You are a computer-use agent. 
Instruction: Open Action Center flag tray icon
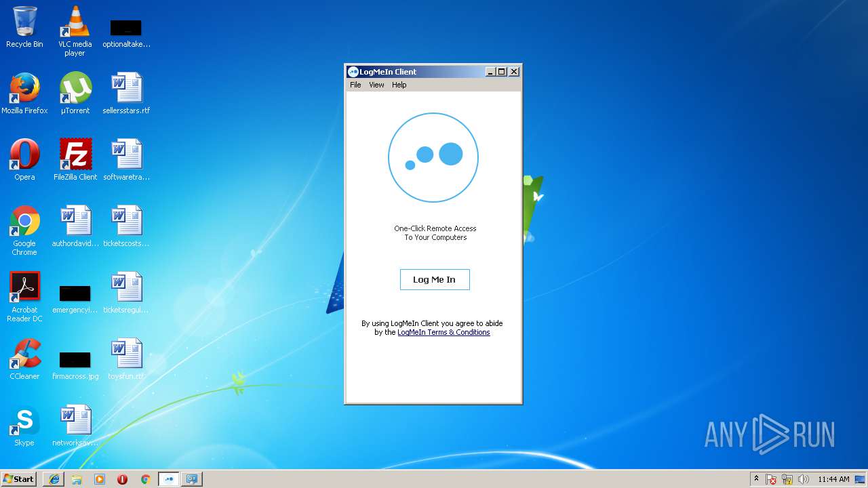pyautogui.click(x=772, y=479)
